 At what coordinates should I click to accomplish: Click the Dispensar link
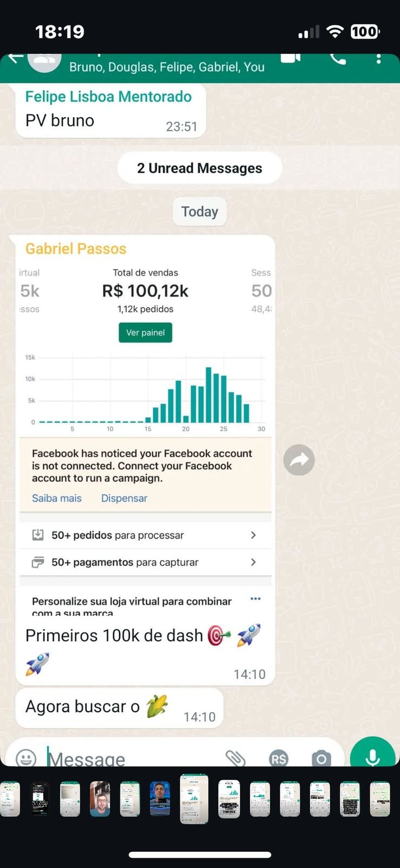124,498
